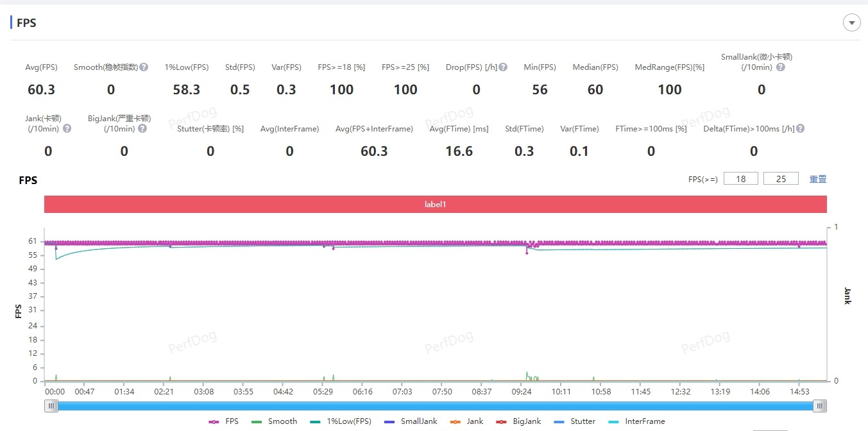Click the FPS threshold field showing 25
The width and height of the screenshot is (868, 431).
[x=781, y=179]
